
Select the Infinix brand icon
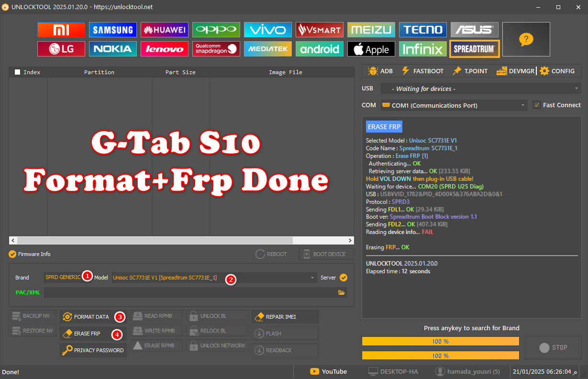[423, 49]
